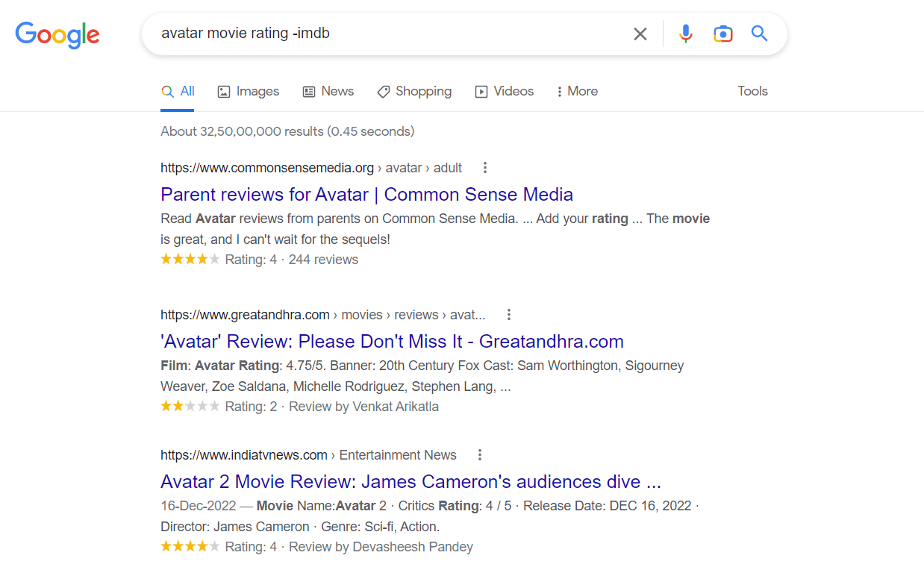Clear the search query with X icon
Viewport: 924px width, 573px height.
(640, 34)
